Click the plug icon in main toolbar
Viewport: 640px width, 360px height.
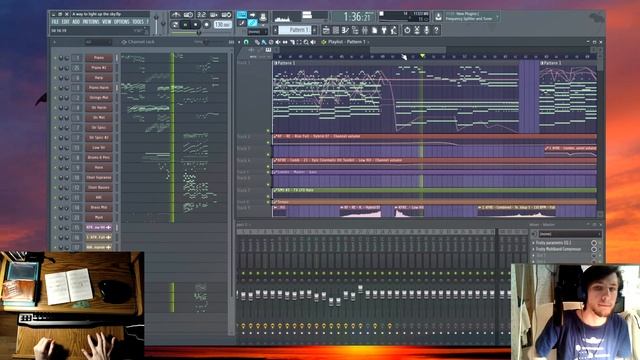pyautogui.click(x=384, y=30)
